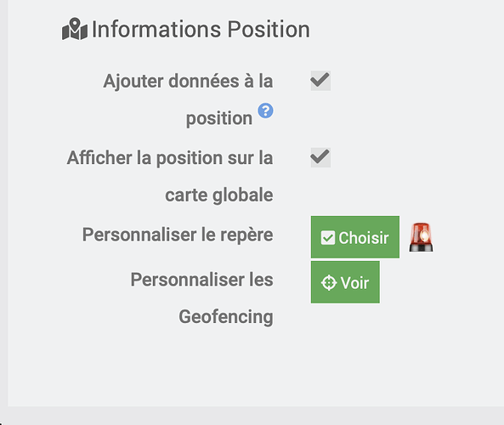Screen dimensions: 504x425
Task: Click the word Voir on the green button
Action: (354, 283)
